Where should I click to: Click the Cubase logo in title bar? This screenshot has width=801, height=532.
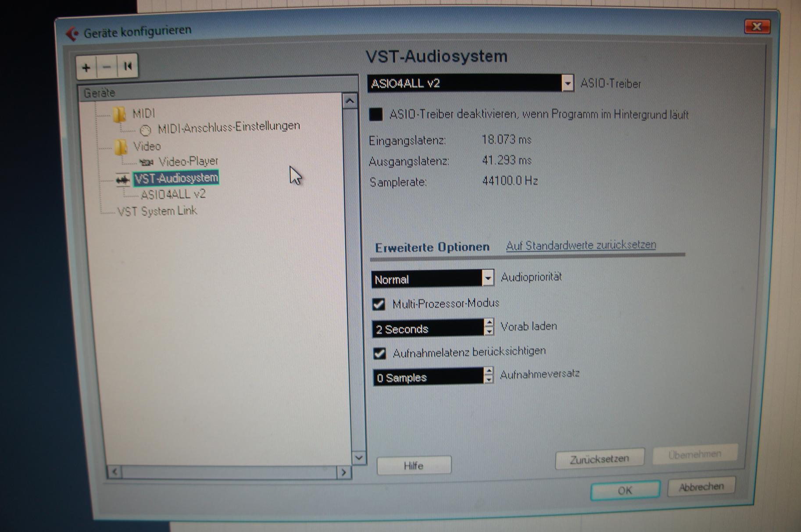pyautogui.click(x=72, y=34)
